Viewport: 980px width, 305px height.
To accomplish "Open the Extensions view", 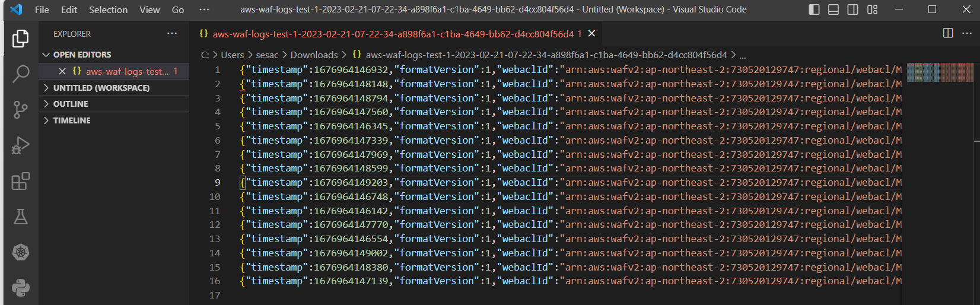I will [21, 181].
